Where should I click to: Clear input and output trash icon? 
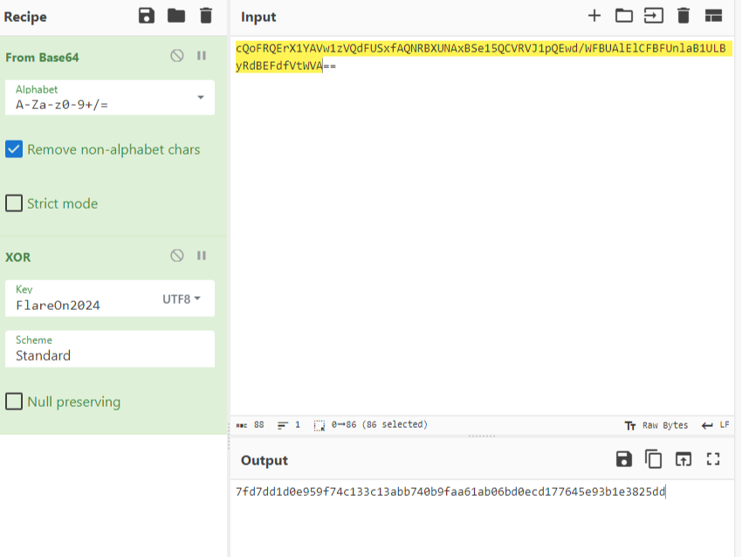click(x=684, y=16)
